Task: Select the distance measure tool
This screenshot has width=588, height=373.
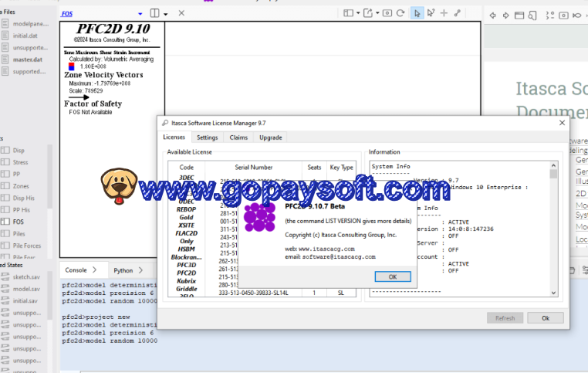Action: (x=457, y=13)
